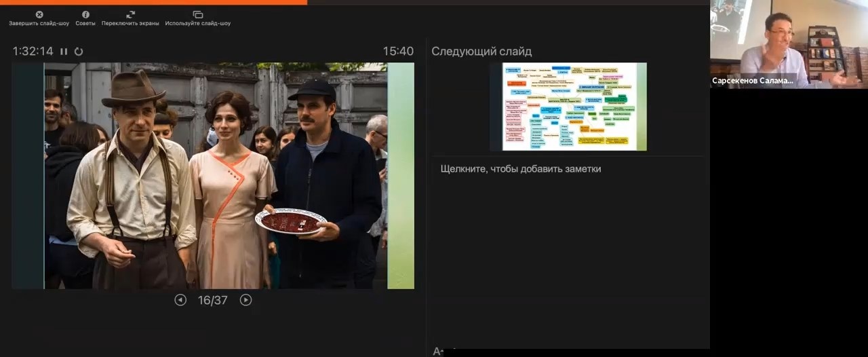This screenshot has height=357, width=868.
Task: Click the Завершить слайд-шоу text label
Action: pos(39,23)
